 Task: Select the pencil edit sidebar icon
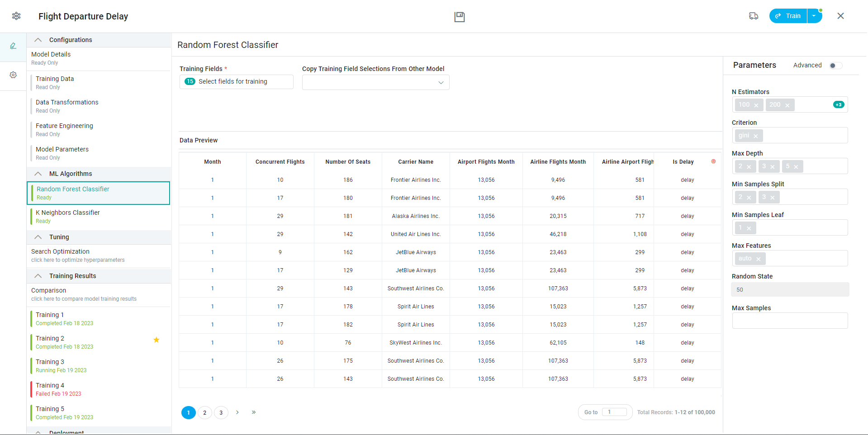coord(13,46)
